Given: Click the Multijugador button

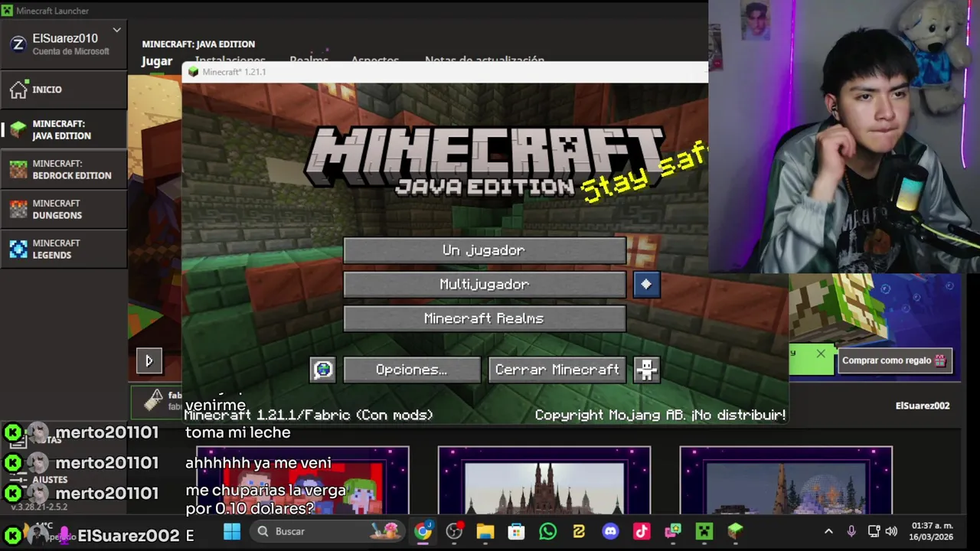Looking at the screenshot, I should pos(485,284).
